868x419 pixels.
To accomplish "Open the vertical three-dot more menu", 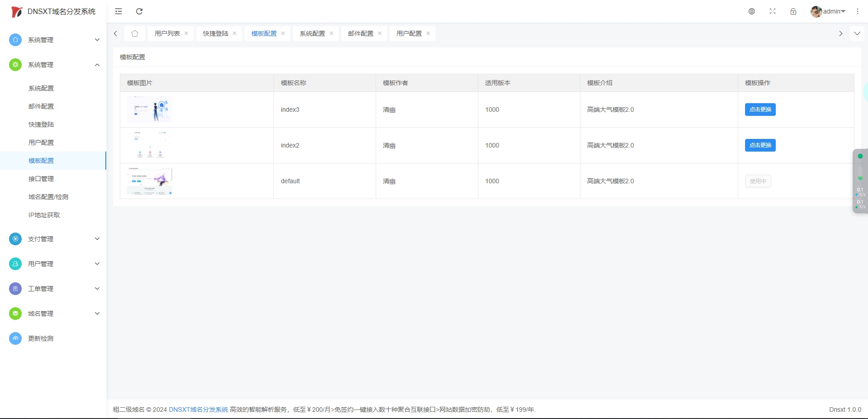I will pos(858,11).
